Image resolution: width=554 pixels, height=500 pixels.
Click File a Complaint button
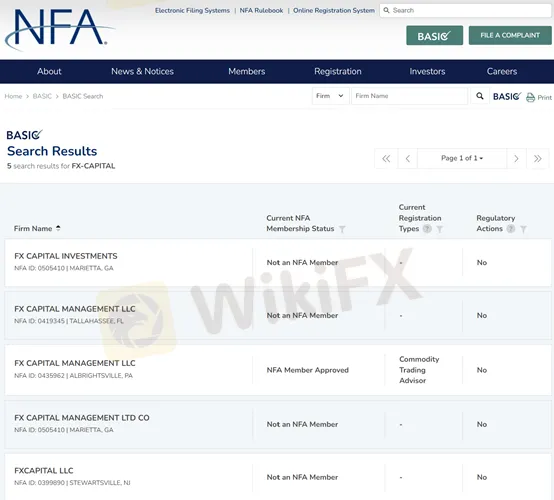pyautogui.click(x=510, y=35)
